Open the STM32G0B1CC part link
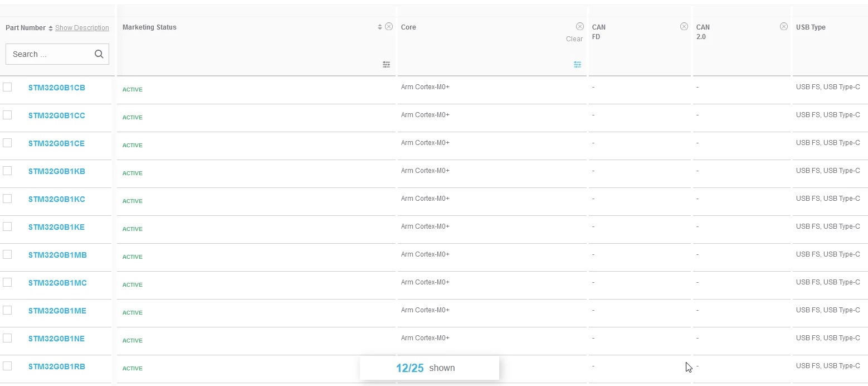This screenshot has height=386, width=868. (x=57, y=115)
